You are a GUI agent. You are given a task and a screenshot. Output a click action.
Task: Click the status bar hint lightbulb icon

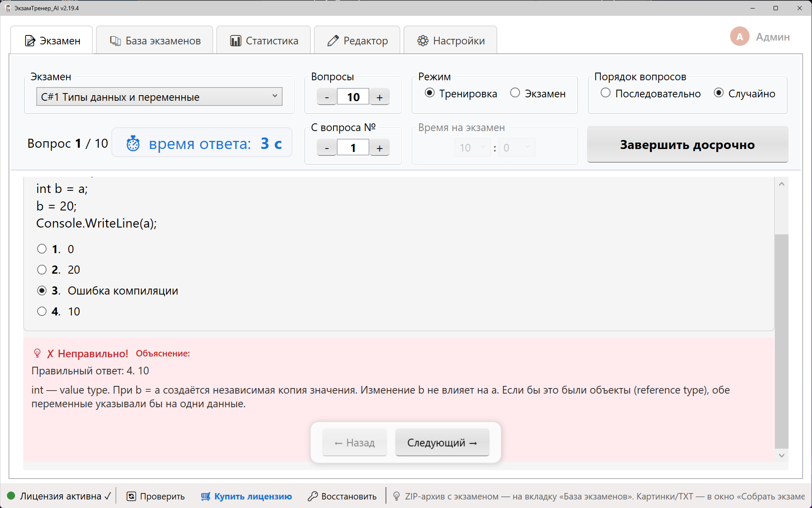click(397, 496)
